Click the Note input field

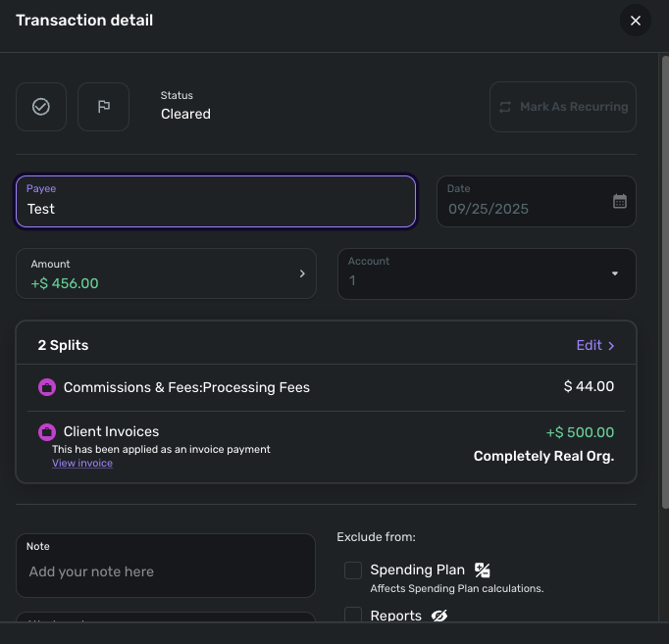[166, 570]
